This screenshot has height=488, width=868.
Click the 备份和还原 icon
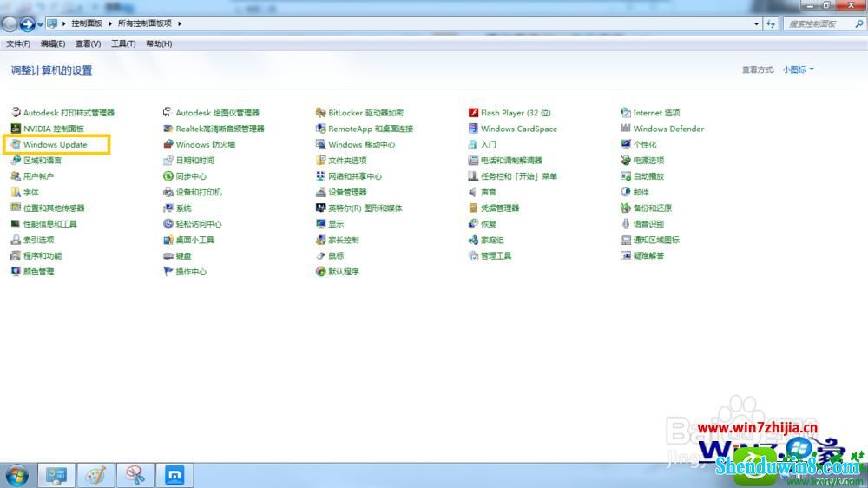(626, 208)
